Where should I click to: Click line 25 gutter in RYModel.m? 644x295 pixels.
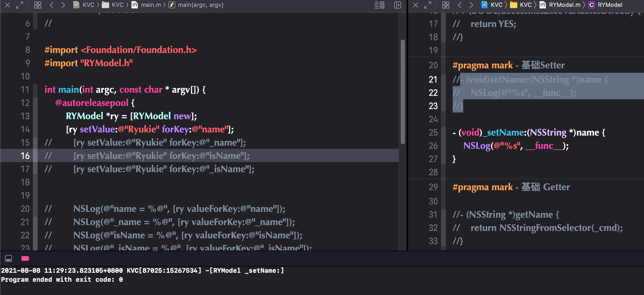(x=433, y=132)
